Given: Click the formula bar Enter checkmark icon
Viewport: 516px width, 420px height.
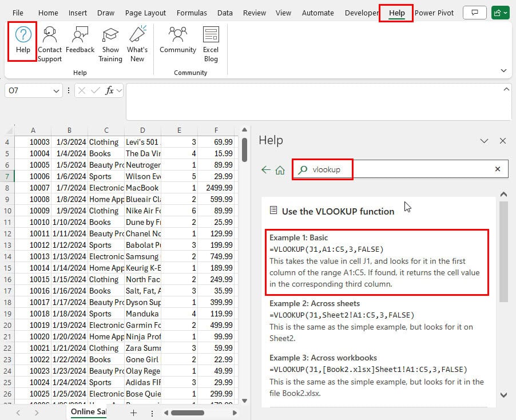Looking at the screenshot, I should coord(96,90).
